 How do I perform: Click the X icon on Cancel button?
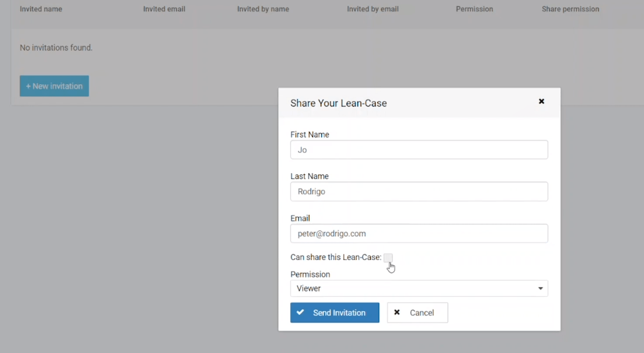(x=397, y=312)
